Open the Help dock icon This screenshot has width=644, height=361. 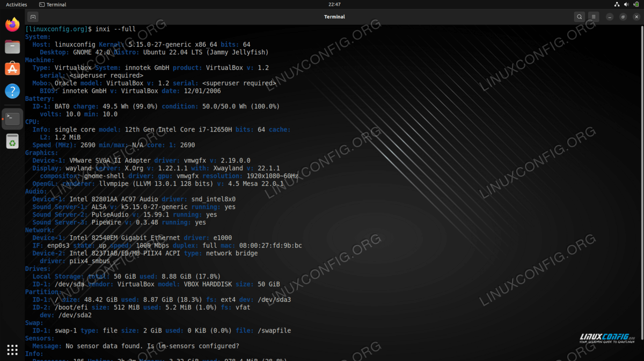tap(12, 91)
